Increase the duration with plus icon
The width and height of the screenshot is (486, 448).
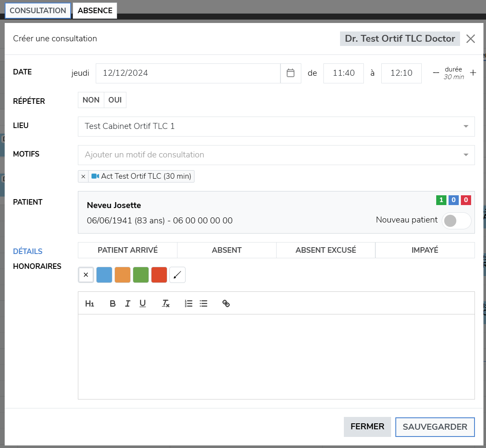pos(473,73)
